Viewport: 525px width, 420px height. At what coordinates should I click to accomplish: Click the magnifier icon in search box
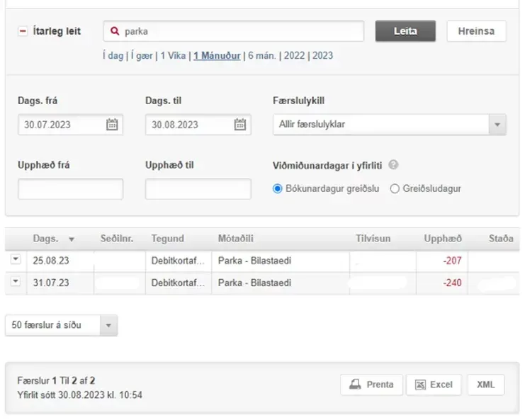pos(115,31)
